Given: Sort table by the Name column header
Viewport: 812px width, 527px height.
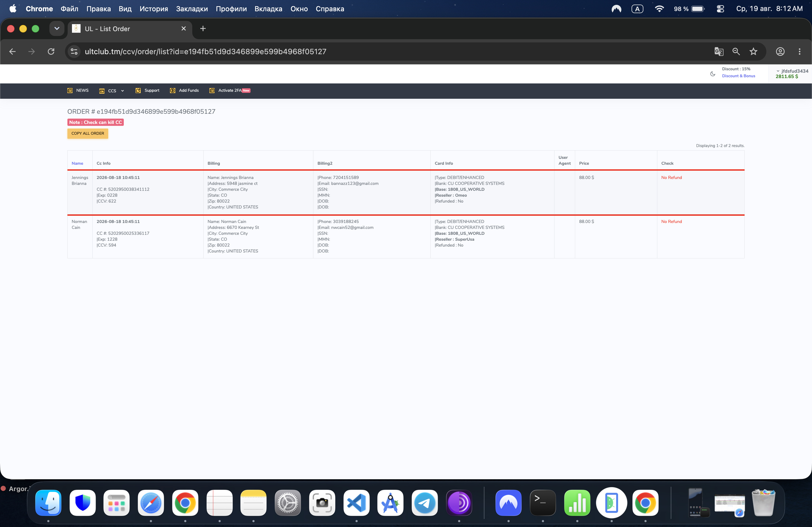Looking at the screenshot, I should click(77, 163).
